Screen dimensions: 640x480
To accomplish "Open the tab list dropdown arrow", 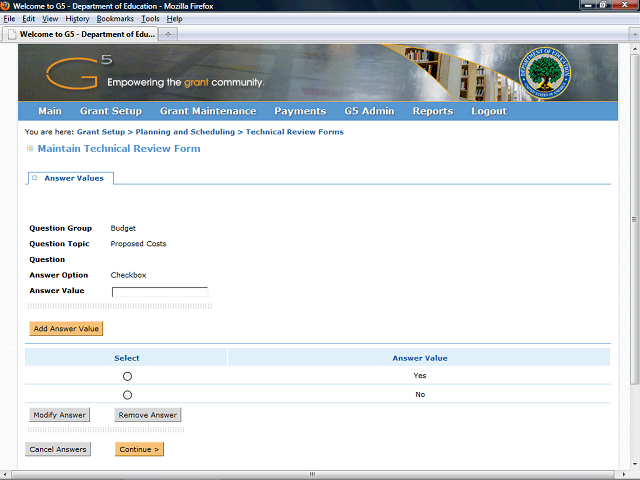I will pyautogui.click(x=634, y=34).
